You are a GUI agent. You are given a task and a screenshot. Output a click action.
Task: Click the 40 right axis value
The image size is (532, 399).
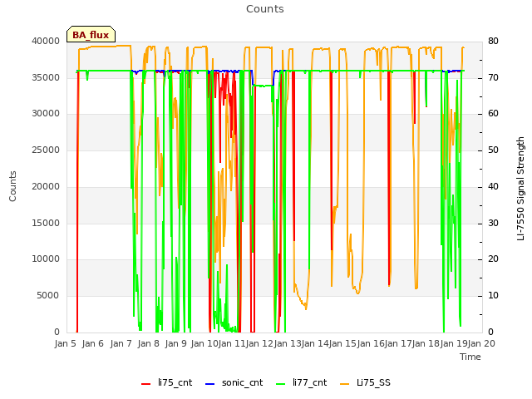[x=493, y=186]
